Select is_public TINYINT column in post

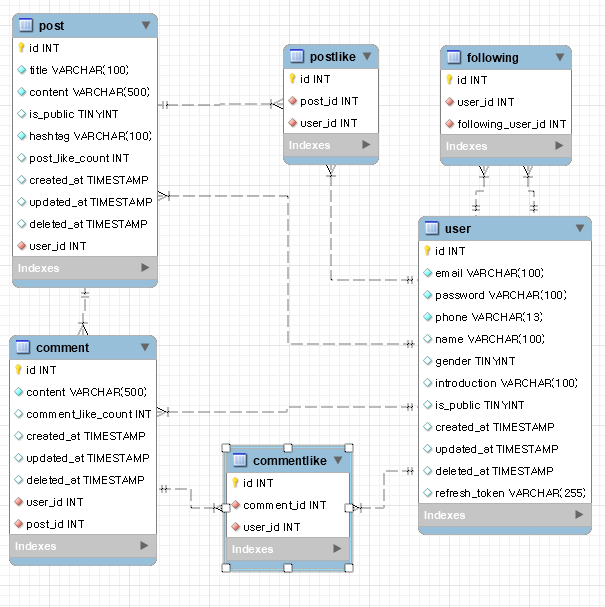(85, 114)
